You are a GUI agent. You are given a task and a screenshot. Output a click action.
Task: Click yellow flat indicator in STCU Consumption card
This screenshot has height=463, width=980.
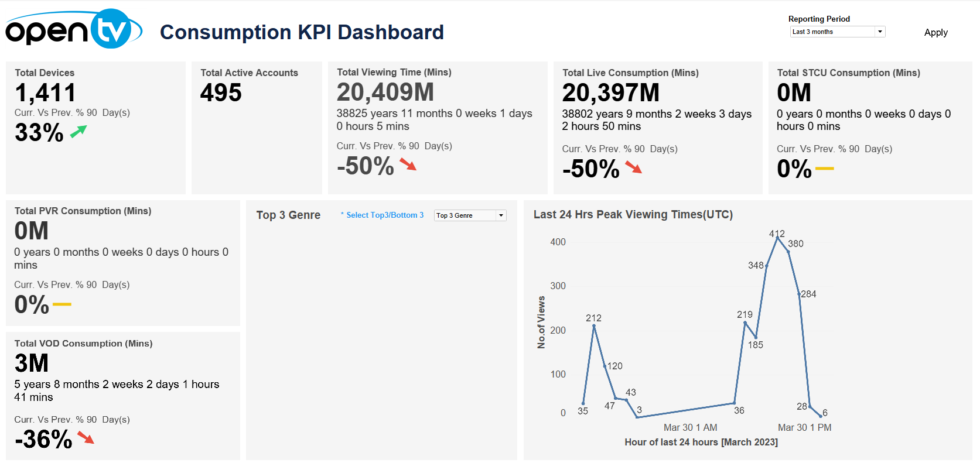(x=824, y=169)
